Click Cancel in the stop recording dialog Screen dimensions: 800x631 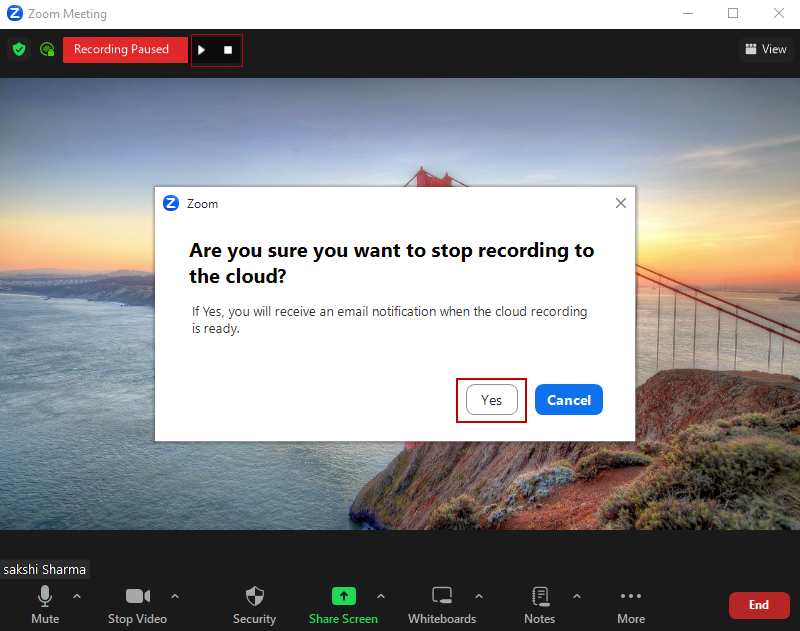pos(568,400)
